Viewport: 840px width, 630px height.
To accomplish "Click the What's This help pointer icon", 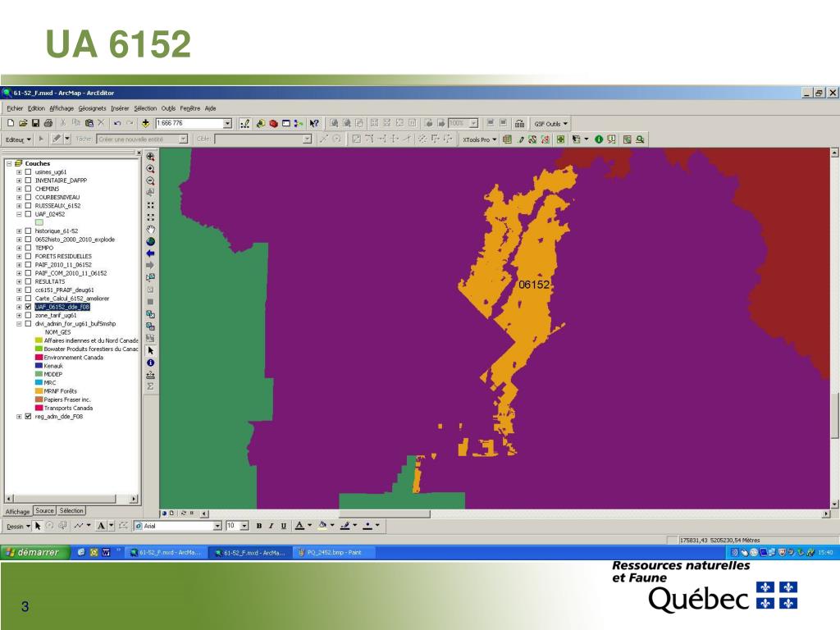I will pyautogui.click(x=314, y=123).
